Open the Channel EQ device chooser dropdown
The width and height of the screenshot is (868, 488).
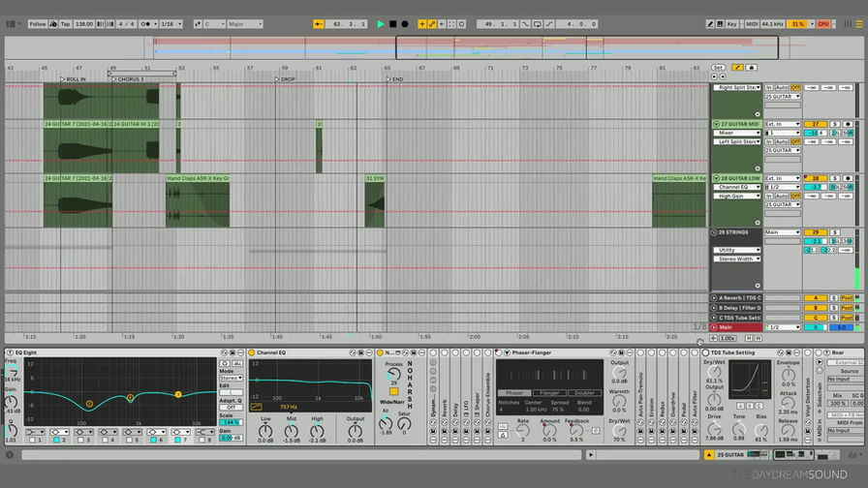[737, 187]
